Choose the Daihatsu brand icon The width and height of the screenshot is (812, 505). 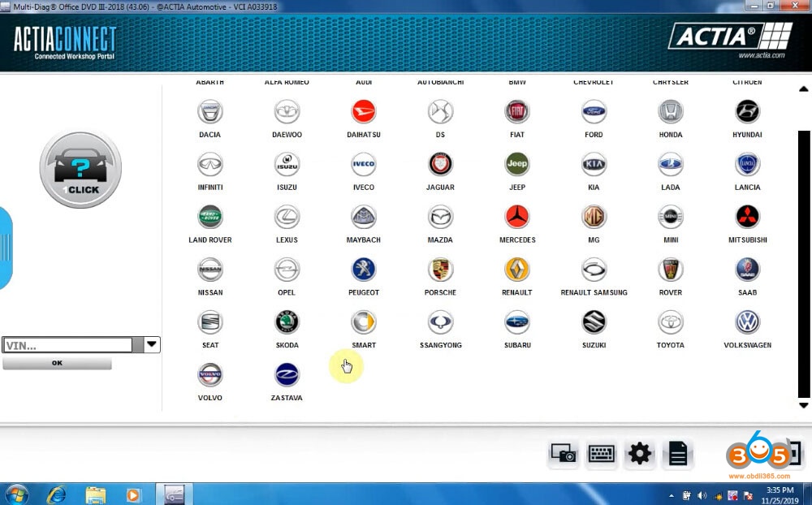(x=364, y=111)
